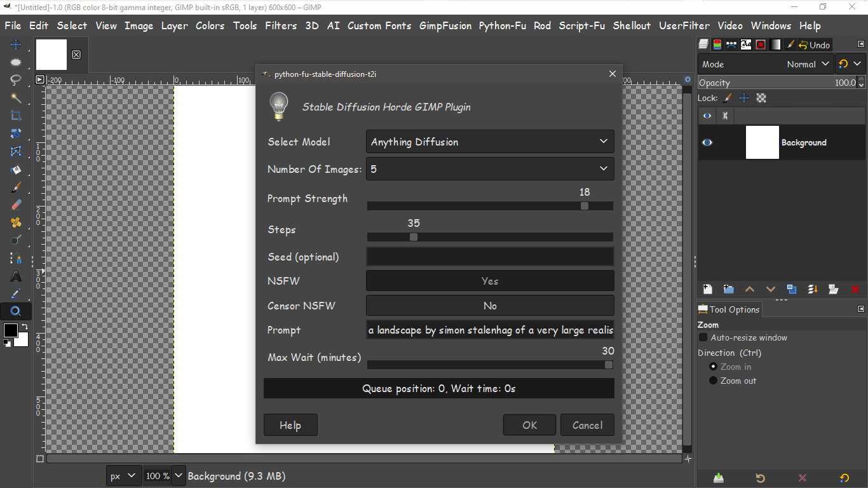The width and height of the screenshot is (868, 488).
Task: Select the Crop tool
Action: click(x=16, y=116)
